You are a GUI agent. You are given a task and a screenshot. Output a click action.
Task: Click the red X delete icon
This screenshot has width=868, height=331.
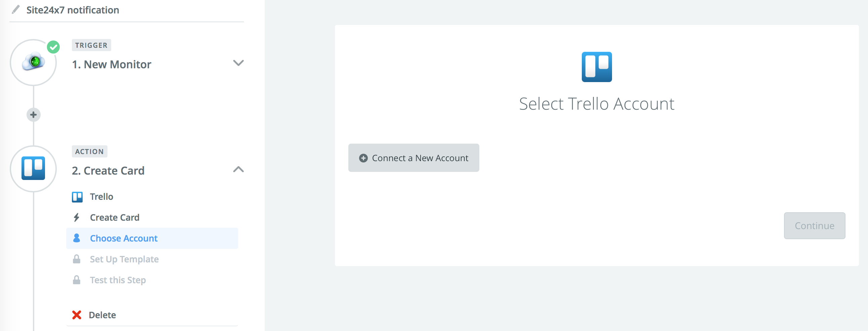(77, 315)
